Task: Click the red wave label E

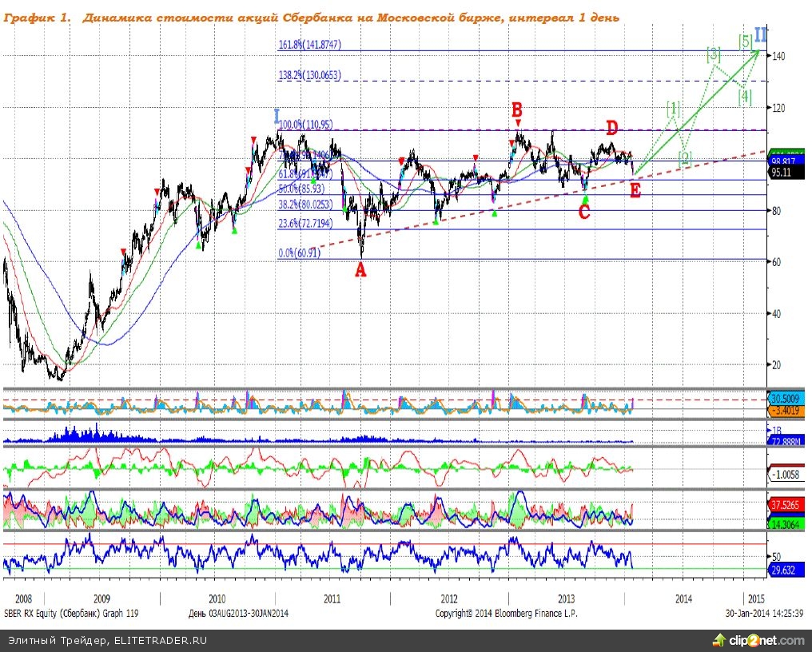Action: tap(635, 190)
